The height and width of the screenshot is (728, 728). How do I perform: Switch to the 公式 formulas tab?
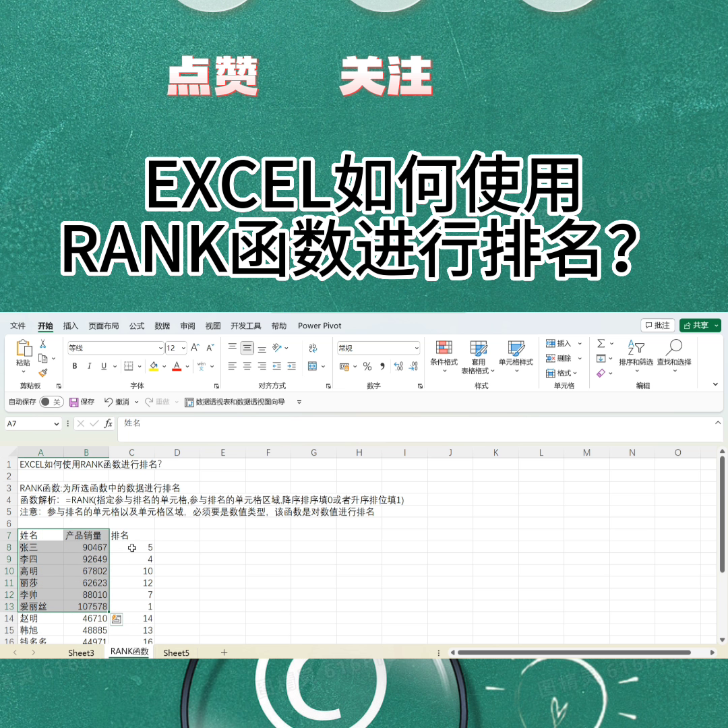coord(137,326)
